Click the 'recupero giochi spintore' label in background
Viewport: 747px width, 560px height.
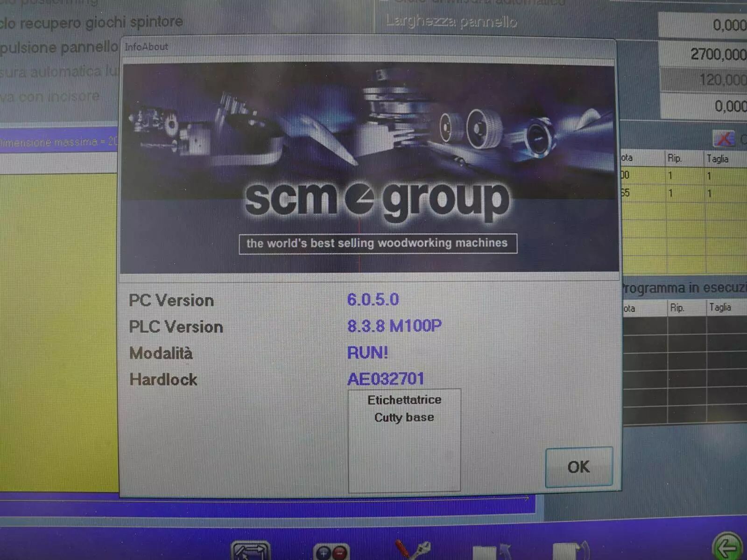tap(101, 22)
